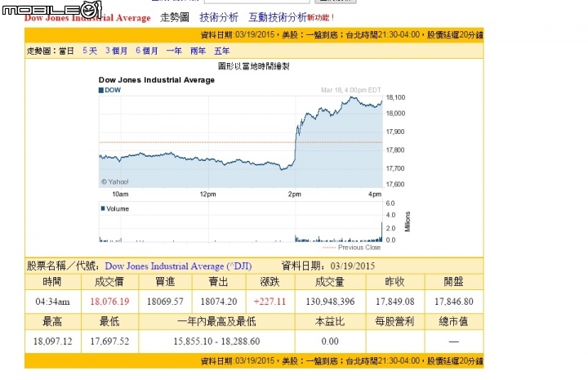Viewport: 588px width, 380px height.
Task: Click the P/E ratio value 0.00
Action: click(330, 342)
